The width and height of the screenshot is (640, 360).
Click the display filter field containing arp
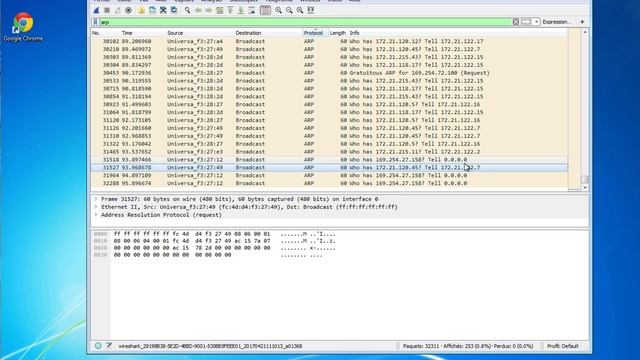[305, 22]
